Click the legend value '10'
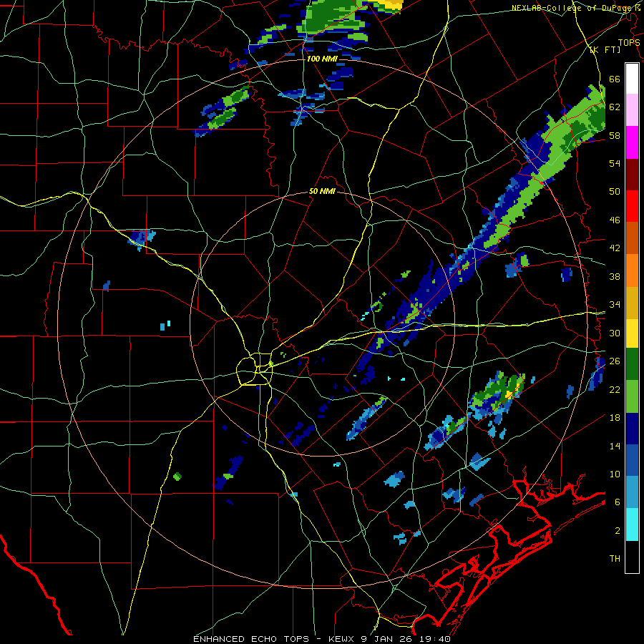The image size is (644, 644). pyautogui.click(x=615, y=474)
